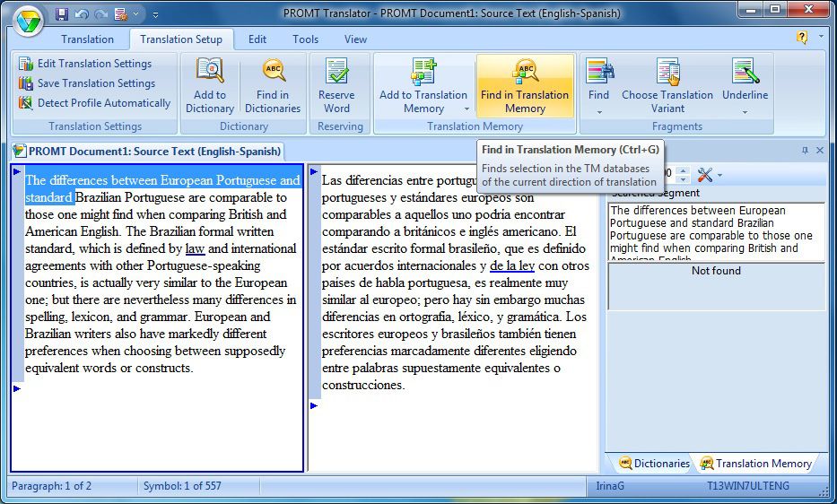Select the Translation Setup ribbon tab

181,39
